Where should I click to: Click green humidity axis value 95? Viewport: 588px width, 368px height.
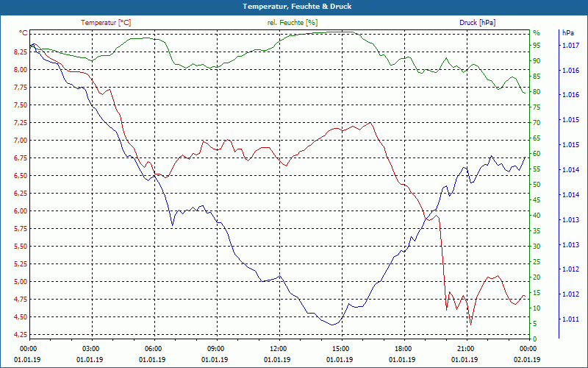pyautogui.click(x=537, y=46)
